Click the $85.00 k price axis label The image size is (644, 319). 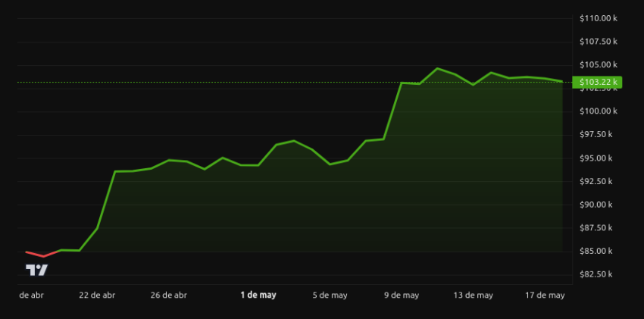596,251
